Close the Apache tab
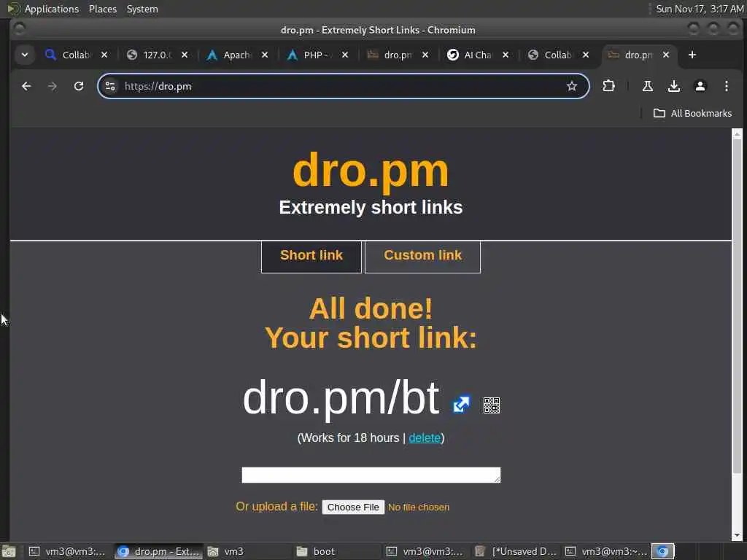This screenshot has height=560, width=747. (265, 55)
